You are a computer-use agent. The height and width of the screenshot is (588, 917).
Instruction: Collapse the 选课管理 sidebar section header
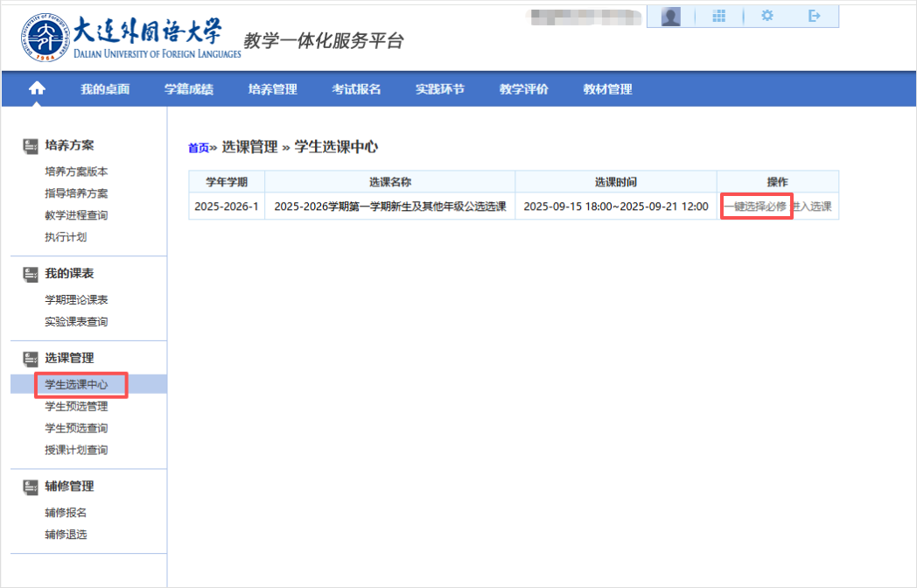(x=69, y=358)
